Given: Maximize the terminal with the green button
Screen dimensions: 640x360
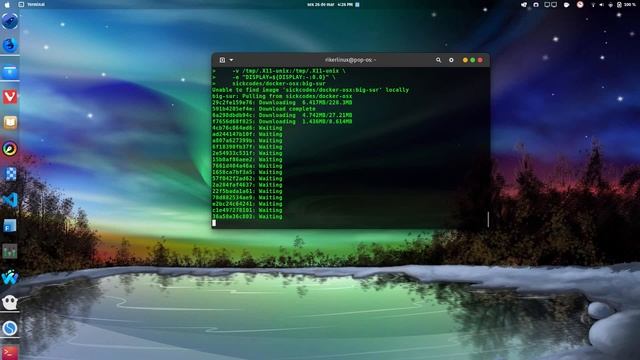Looking at the screenshot, I should click(x=473, y=60).
